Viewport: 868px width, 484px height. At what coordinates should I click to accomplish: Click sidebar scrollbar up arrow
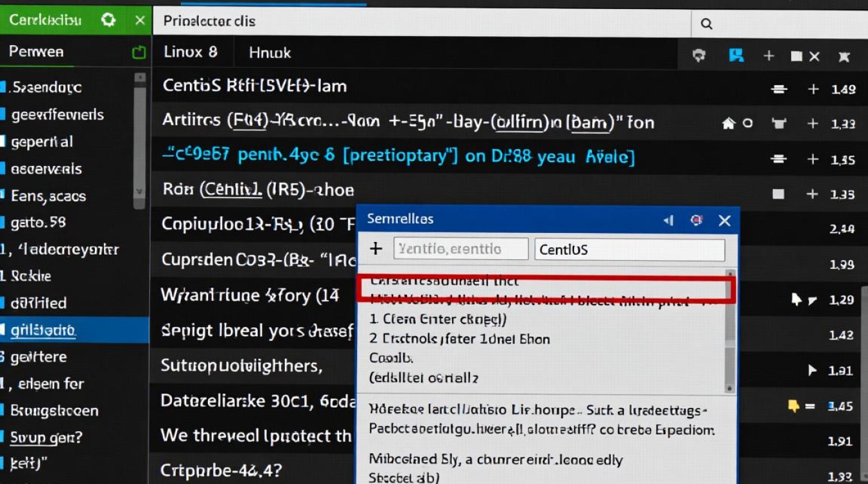click(139, 77)
